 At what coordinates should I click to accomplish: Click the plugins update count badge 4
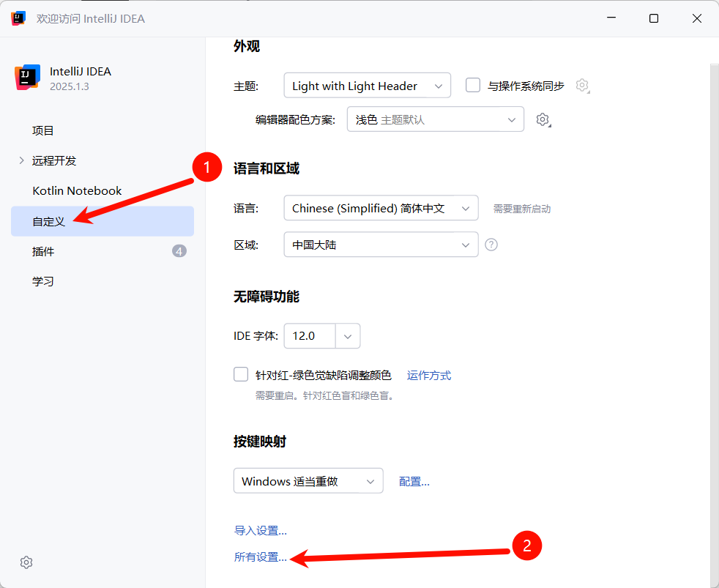[x=179, y=251]
